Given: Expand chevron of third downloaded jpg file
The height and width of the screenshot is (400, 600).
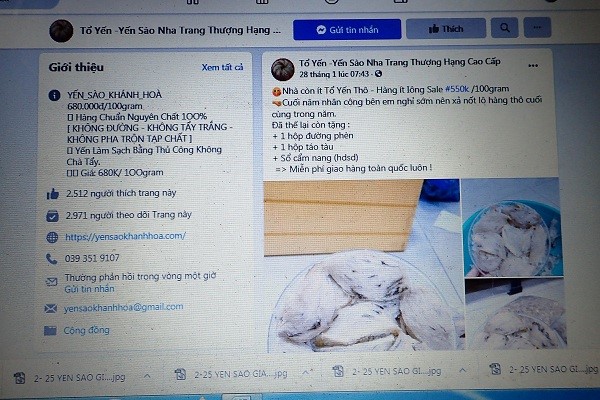Looking at the screenshot, I should [x=463, y=370].
